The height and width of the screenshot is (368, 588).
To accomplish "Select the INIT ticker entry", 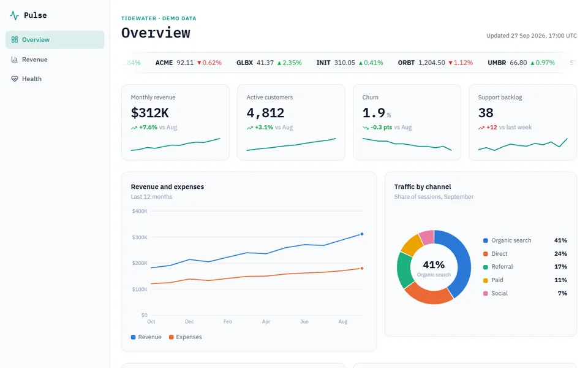I will 350,63.
